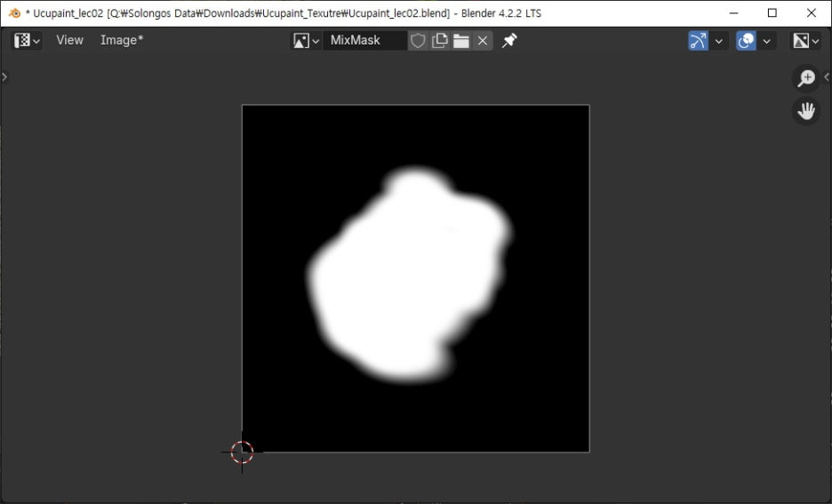
Task: Open the Image* menu
Action: [x=122, y=40]
